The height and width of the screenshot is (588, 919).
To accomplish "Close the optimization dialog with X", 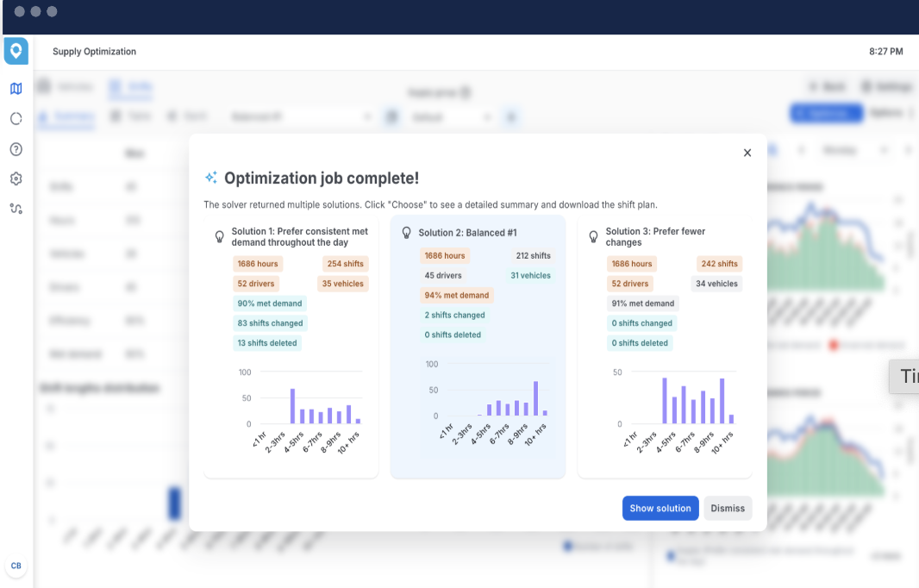I will point(747,153).
